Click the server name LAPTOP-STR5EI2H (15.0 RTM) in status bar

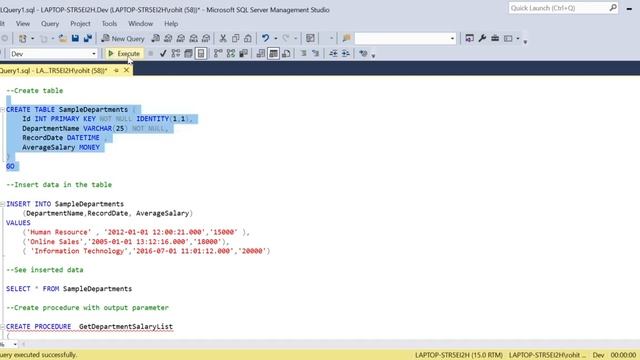tap(458, 355)
